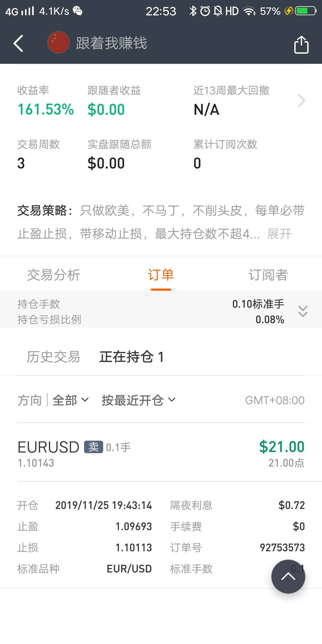Switch to the 交易分析 tab
The image size is (322, 644).
(54, 275)
